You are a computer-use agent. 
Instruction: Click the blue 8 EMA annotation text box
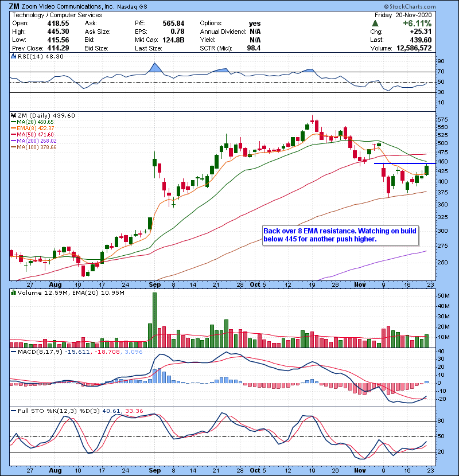[x=340, y=235]
